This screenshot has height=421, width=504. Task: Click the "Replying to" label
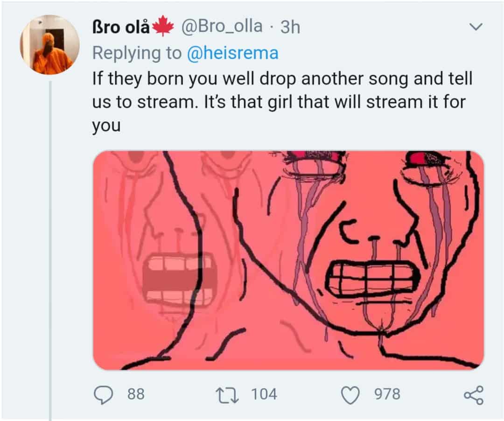coord(137,53)
